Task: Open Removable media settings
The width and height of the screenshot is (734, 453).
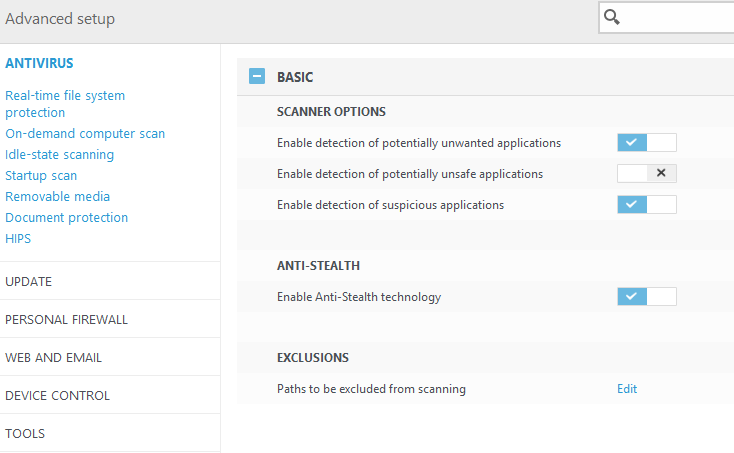Action: pyautogui.click(x=58, y=197)
